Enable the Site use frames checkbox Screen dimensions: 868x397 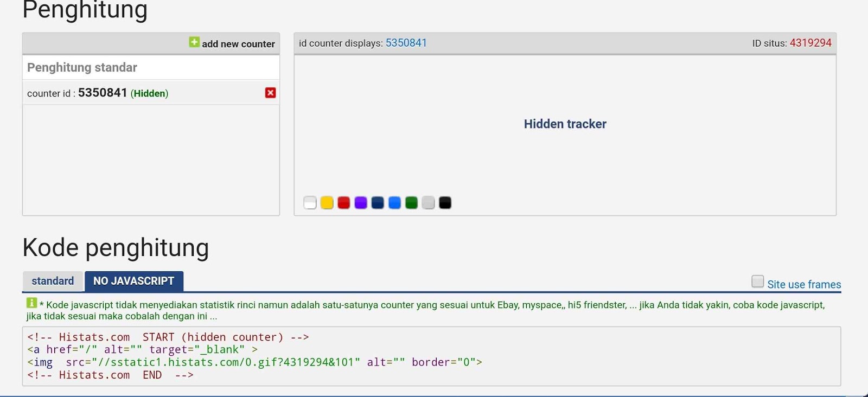[758, 281]
